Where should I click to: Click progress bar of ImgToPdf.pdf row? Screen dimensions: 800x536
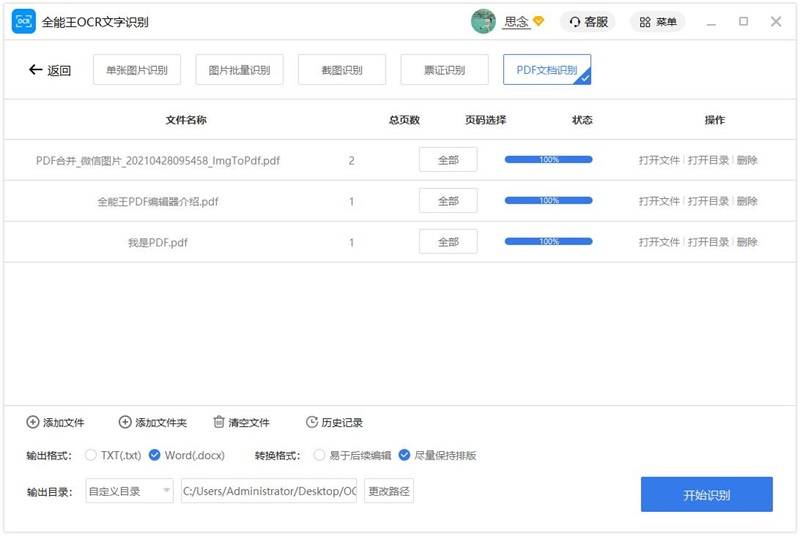coord(548,160)
